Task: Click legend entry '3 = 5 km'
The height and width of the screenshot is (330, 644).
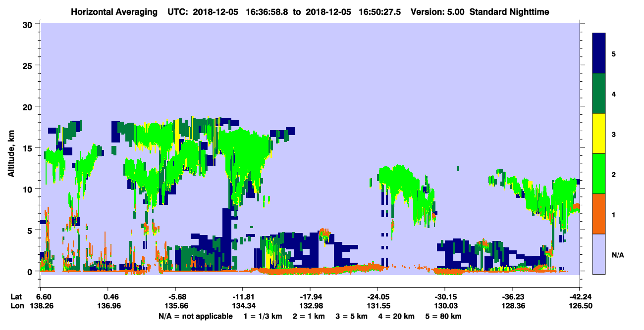Action: (x=352, y=316)
